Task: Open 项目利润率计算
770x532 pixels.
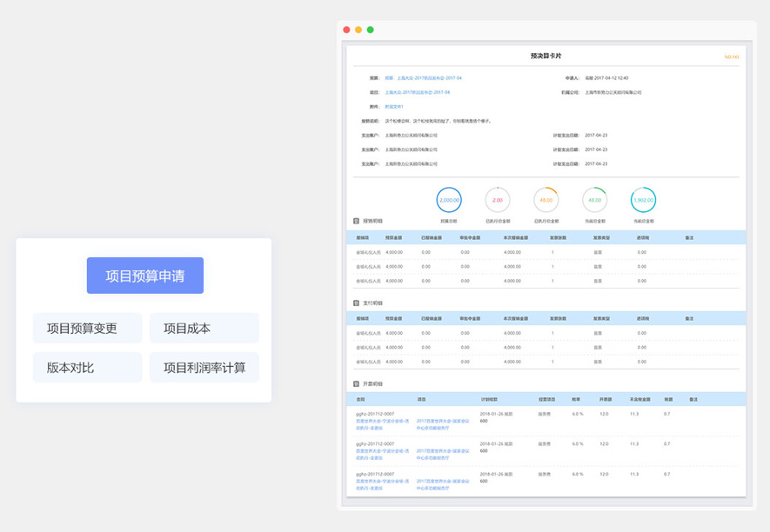Action: (x=204, y=368)
